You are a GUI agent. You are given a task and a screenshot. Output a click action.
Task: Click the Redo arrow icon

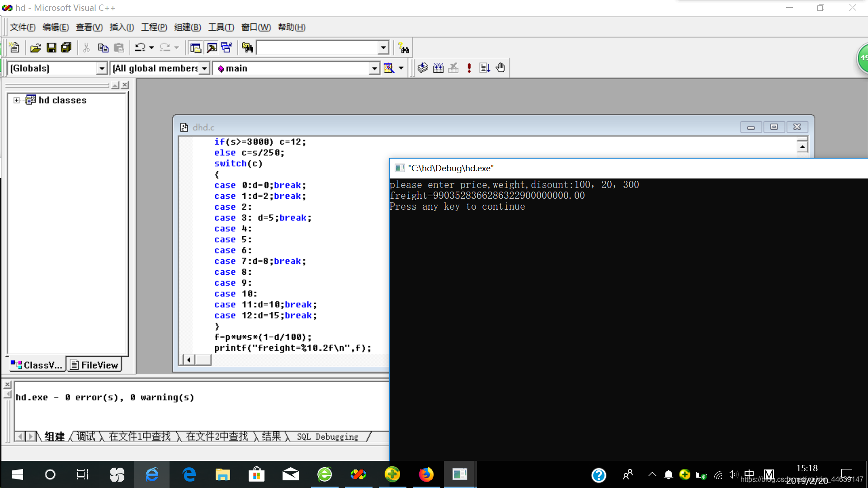coord(165,47)
